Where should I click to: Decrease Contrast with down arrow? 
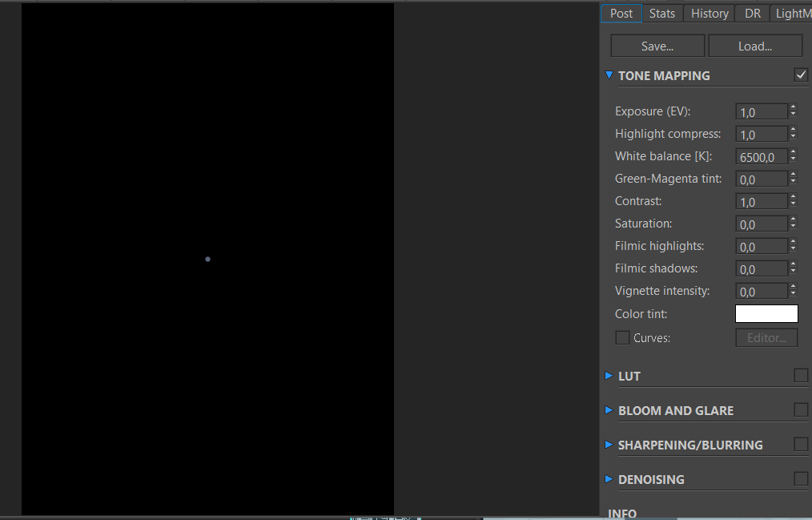(x=793, y=204)
